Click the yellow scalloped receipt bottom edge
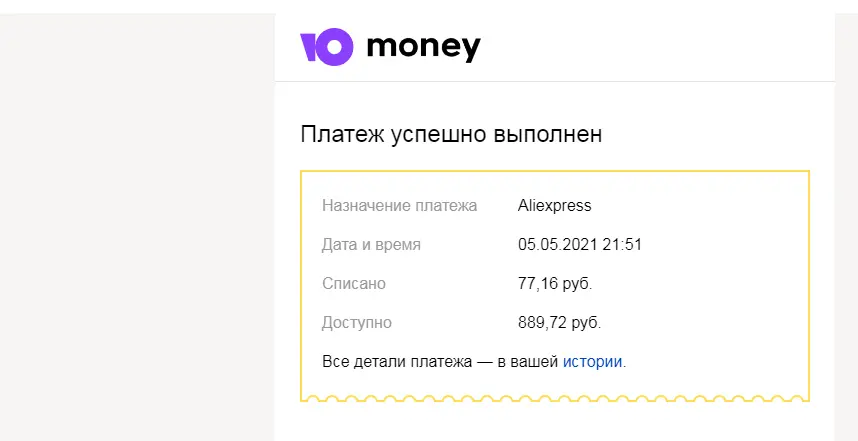Viewport: 858px width, 441px height. click(x=555, y=398)
